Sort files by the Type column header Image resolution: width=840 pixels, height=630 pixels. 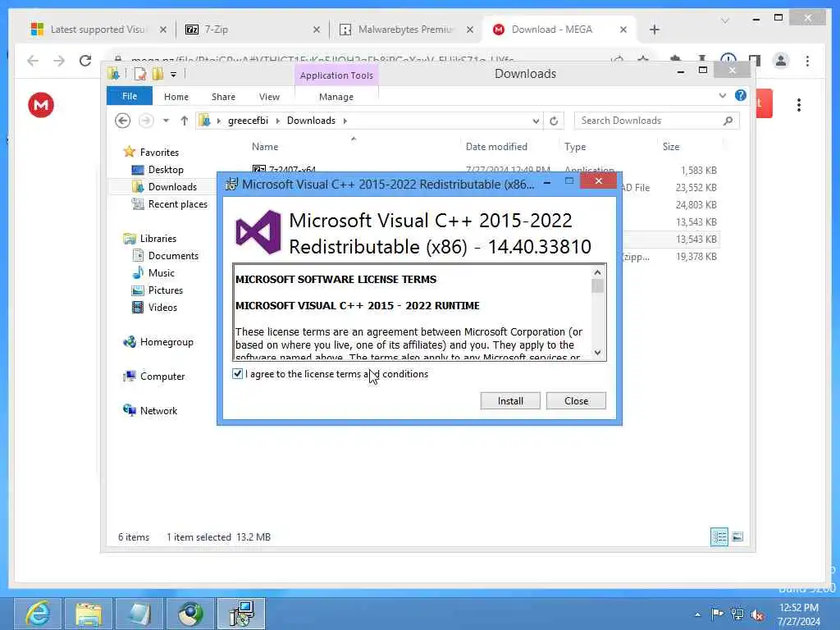(x=575, y=146)
